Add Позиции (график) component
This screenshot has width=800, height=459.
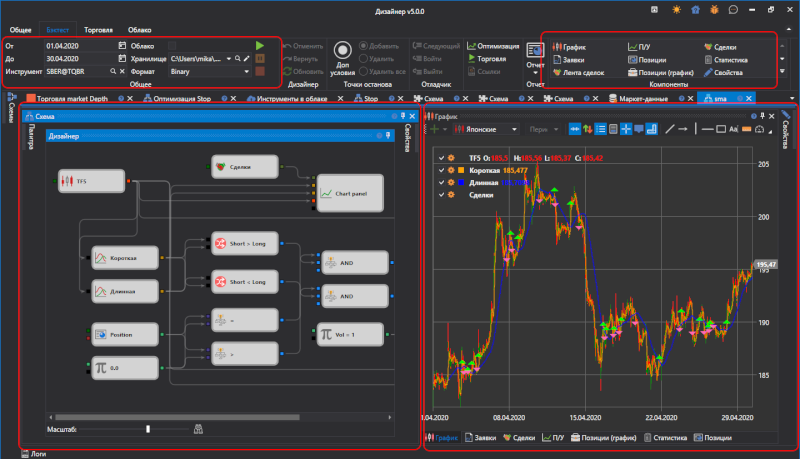pyautogui.click(x=661, y=72)
